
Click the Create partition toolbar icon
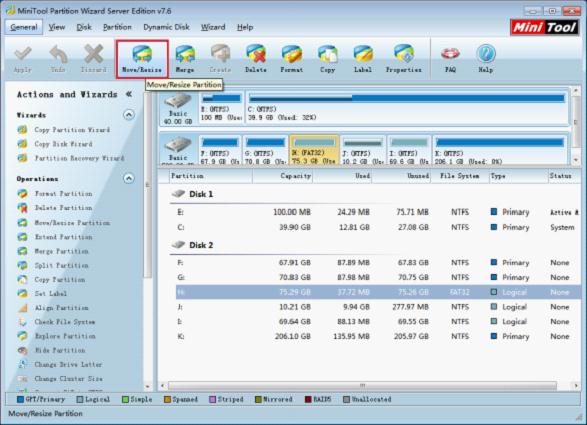[x=220, y=59]
